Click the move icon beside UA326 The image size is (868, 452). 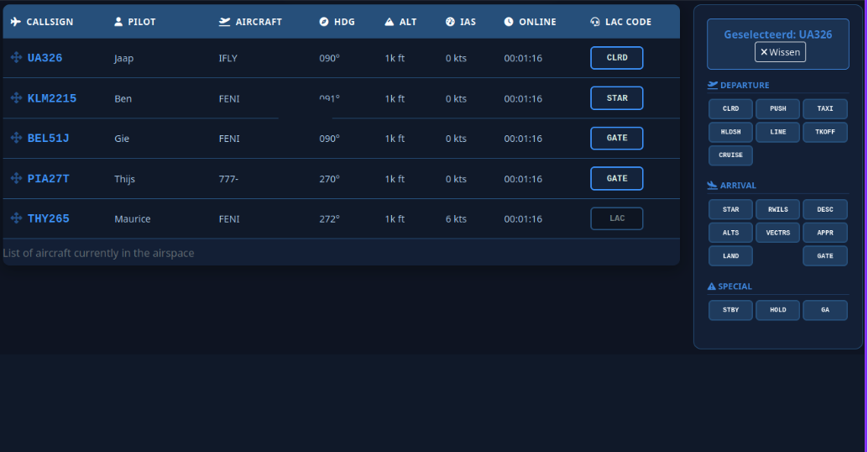click(16, 57)
